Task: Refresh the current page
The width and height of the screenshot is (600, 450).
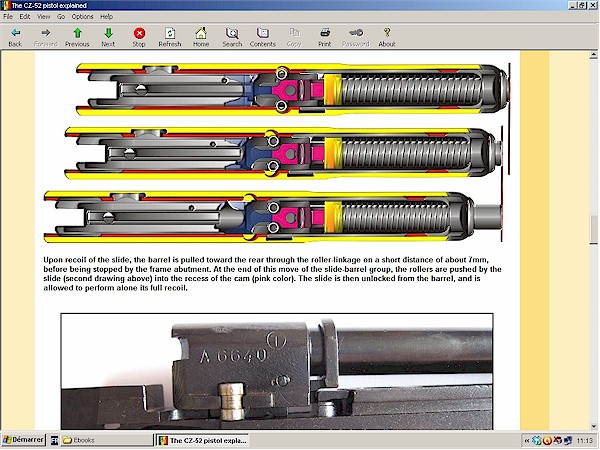Action: (170, 37)
